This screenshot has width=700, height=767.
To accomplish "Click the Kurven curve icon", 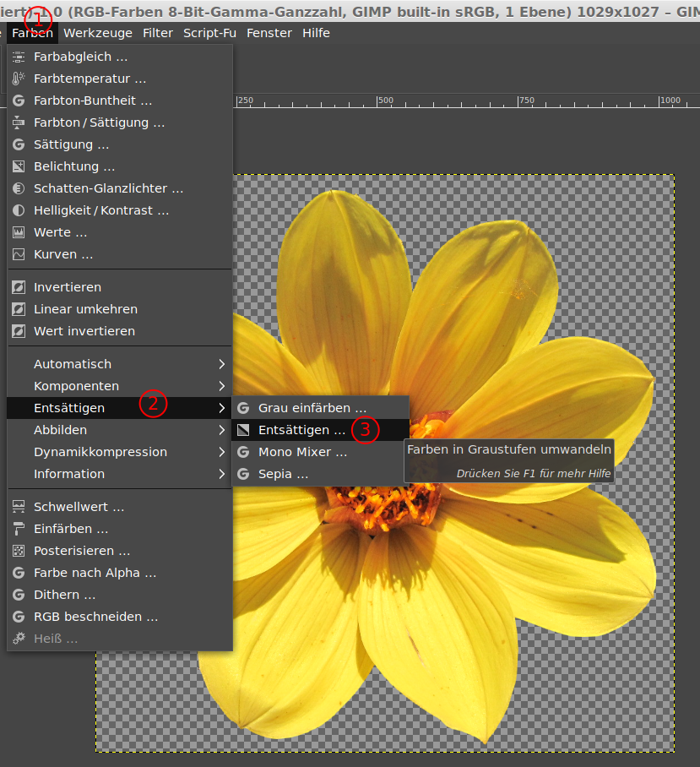I will click(19, 254).
